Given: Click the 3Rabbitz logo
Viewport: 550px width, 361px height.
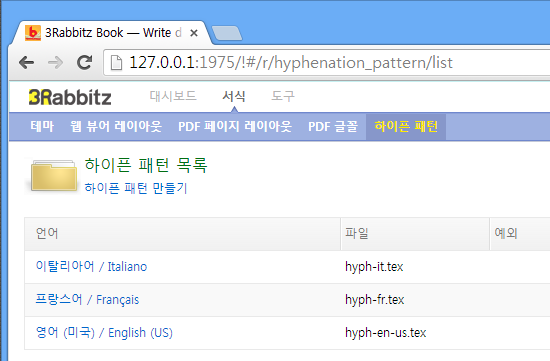Looking at the screenshot, I should 70,97.
